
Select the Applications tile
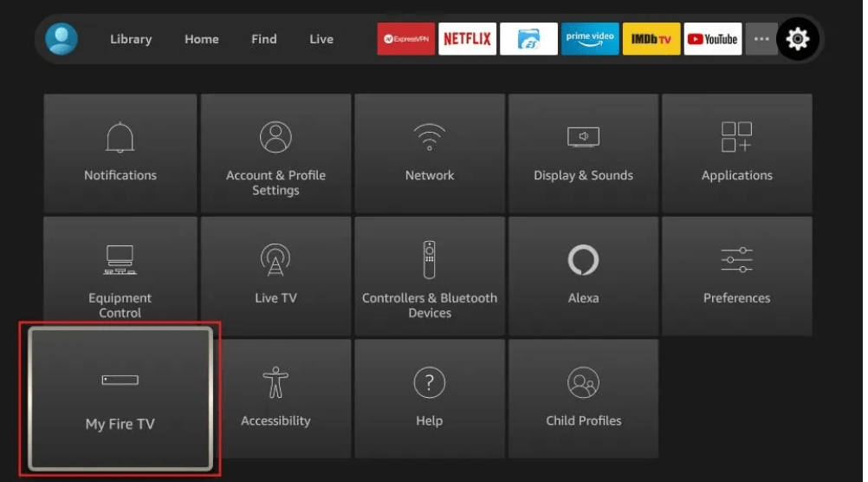click(x=736, y=153)
